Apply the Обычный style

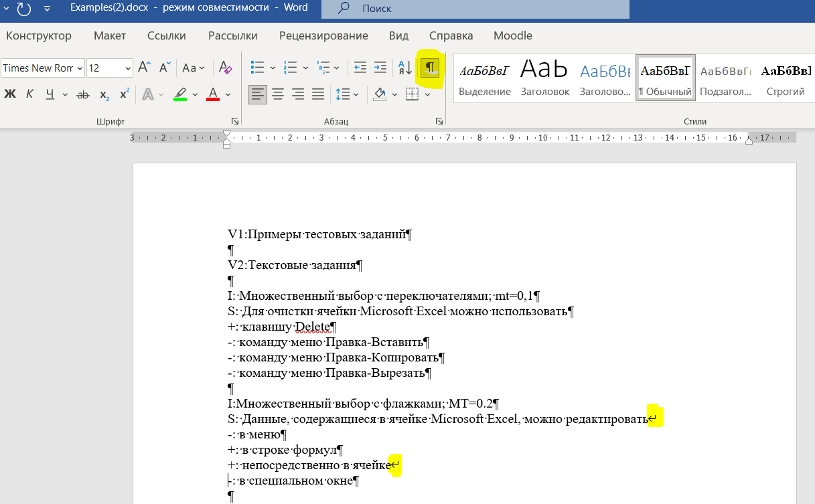coord(665,78)
